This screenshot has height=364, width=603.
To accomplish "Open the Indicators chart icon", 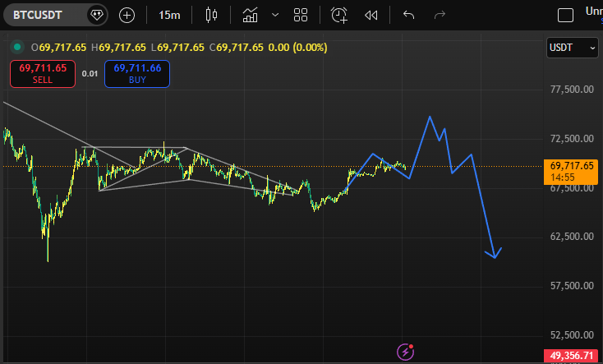I will tap(250, 15).
